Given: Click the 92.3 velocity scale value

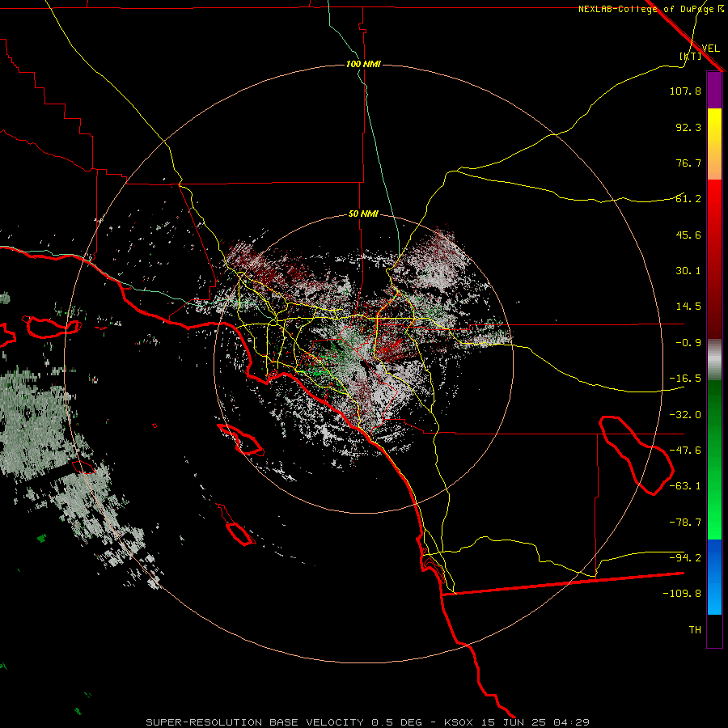Looking at the screenshot, I should (688, 127).
